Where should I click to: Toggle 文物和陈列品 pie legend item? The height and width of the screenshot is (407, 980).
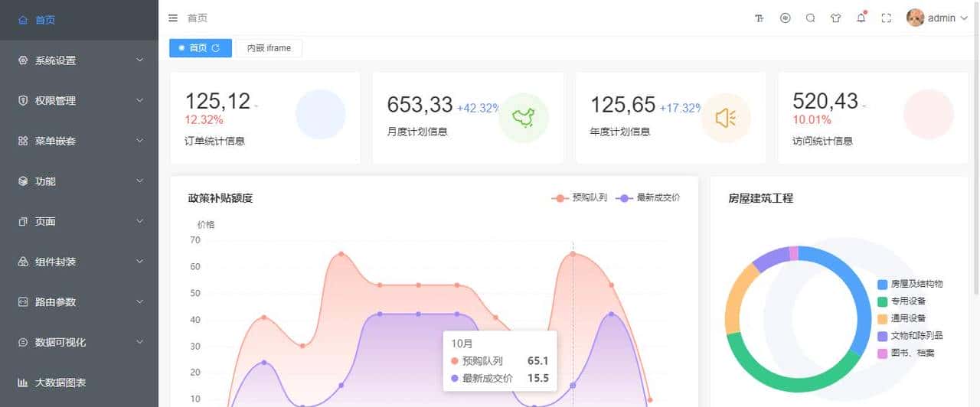[x=910, y=335]
